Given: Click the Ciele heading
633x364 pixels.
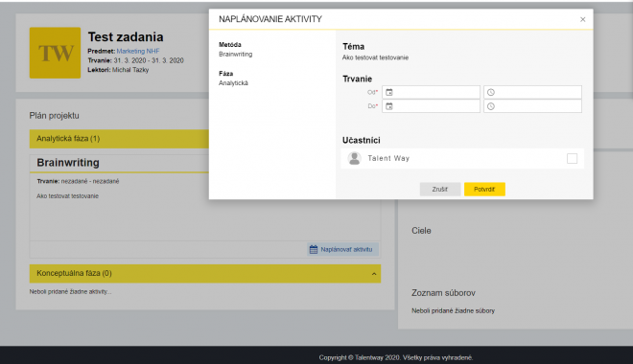Looking at the screenshot, I should pos(421,231).
